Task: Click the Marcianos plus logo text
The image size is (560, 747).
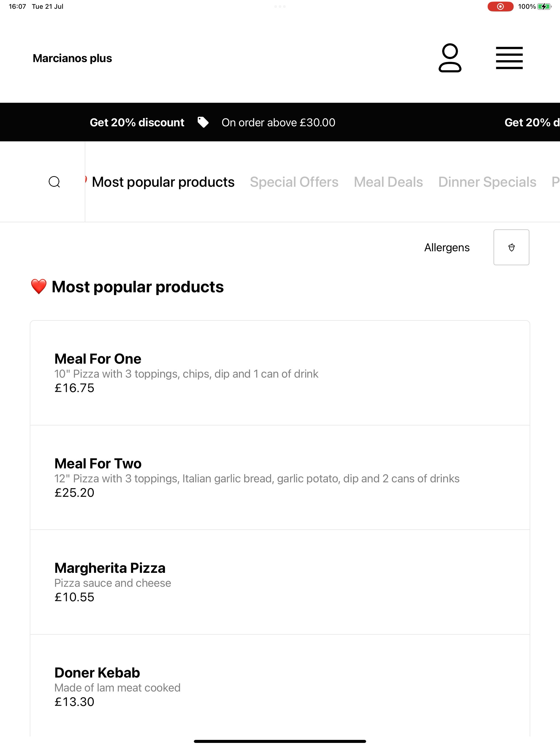Action: tap(72, 58)
